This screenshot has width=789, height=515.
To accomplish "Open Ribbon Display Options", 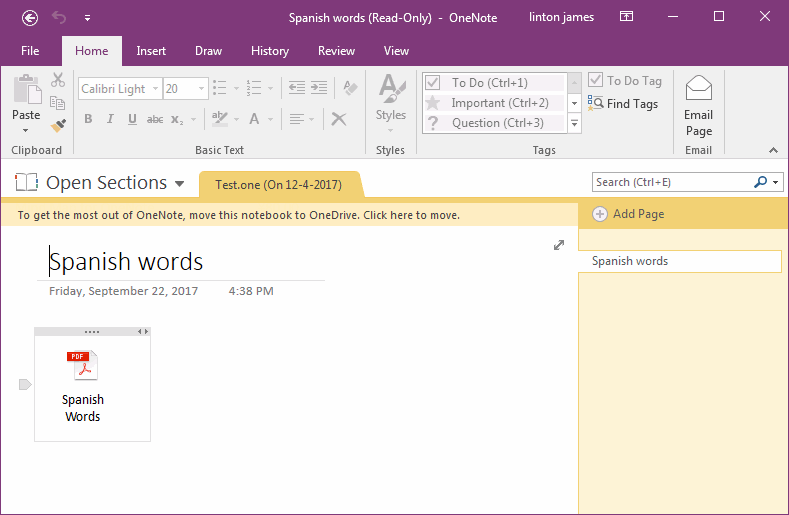I will point(626,17).
